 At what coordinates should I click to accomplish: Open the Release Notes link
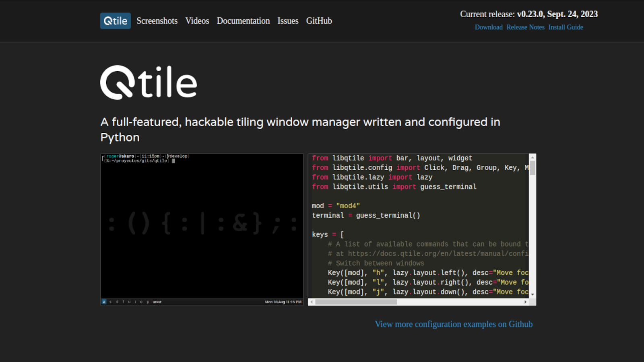pyautogui.click(x=525, y=27)
